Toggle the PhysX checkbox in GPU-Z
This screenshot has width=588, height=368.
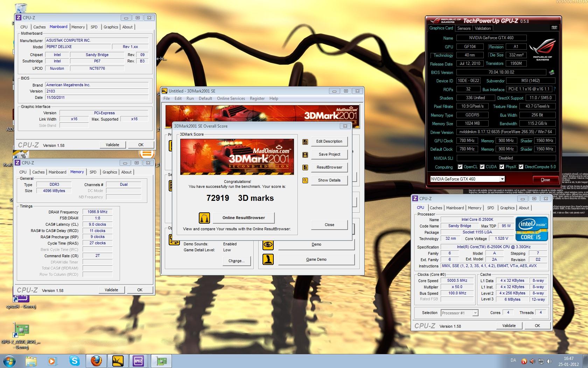coord(502,167)
